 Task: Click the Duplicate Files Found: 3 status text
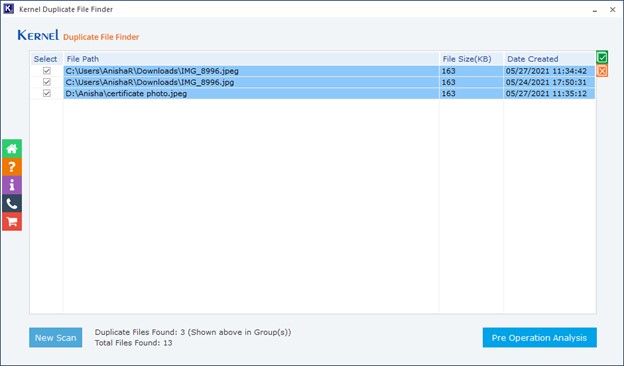193,332
